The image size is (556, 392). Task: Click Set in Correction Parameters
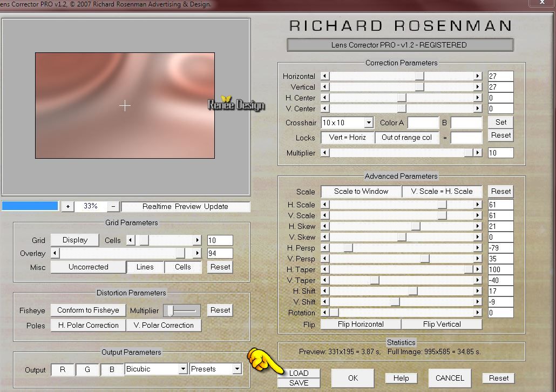click(501, 123)
